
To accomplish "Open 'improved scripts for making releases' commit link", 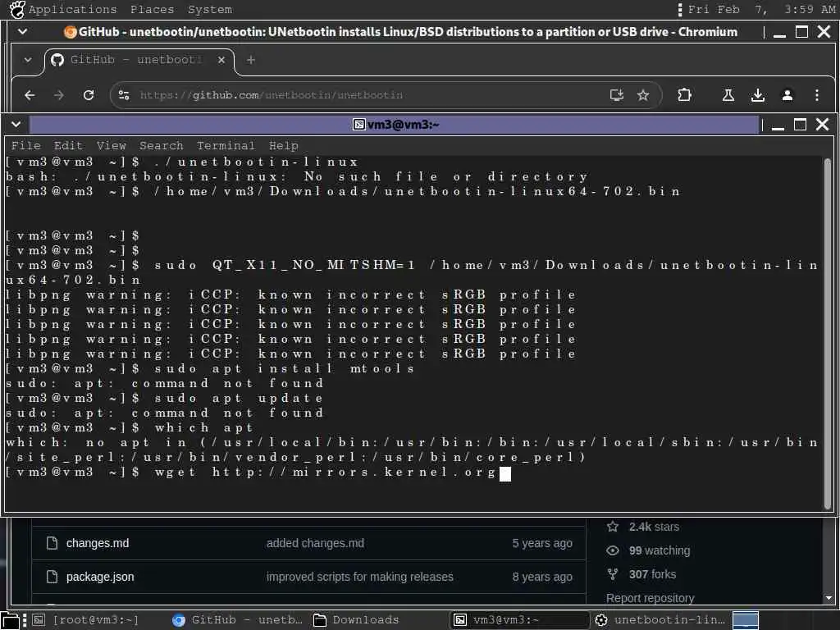I will pyautogui.click(x=359, y=577).
